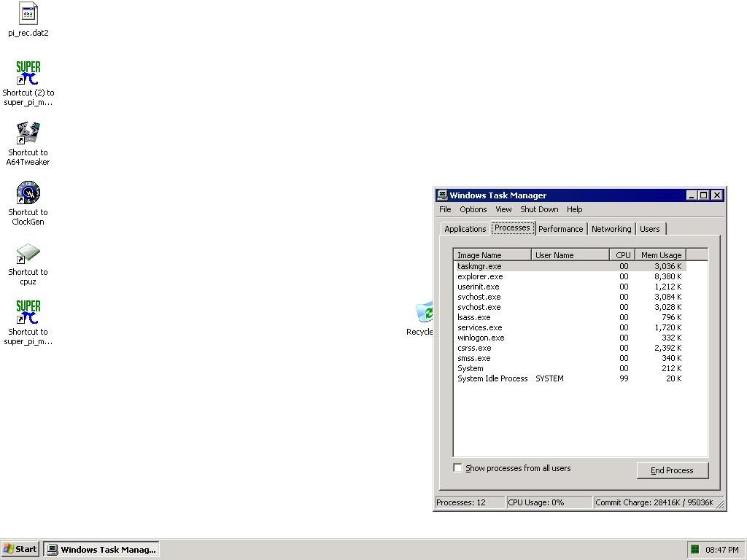The width and height of the screenshot is (747, 560).
Task: Click the 8,380 K memory value
Action: click(x=668, y=276)
